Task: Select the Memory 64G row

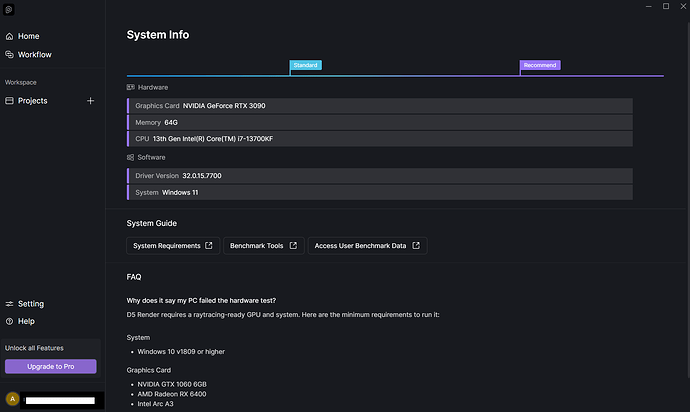Action: (x=380, y=122)
